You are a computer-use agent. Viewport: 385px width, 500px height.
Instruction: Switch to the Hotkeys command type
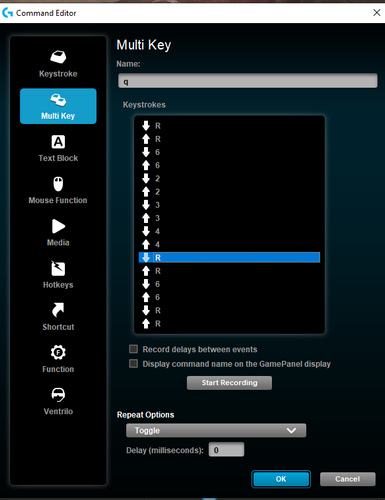58,275
